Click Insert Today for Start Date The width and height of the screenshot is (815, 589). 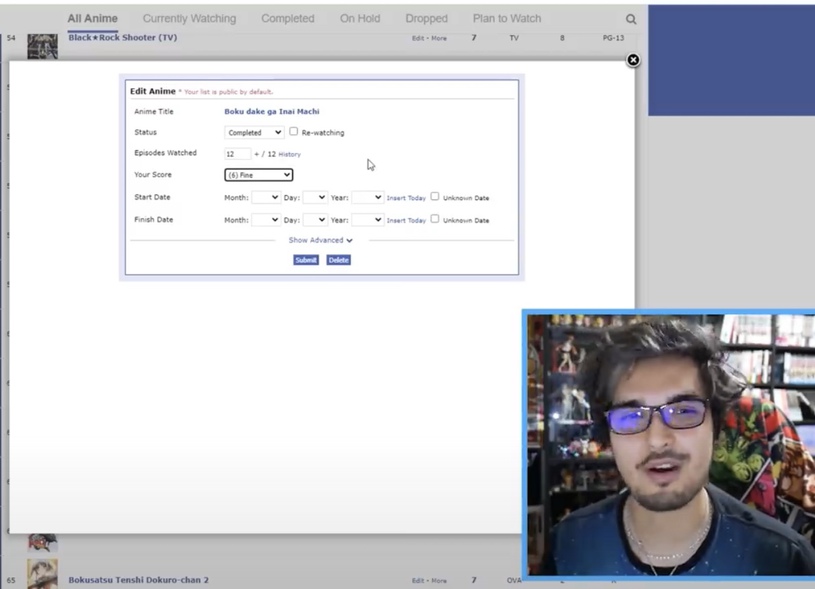tap(406, 198)
